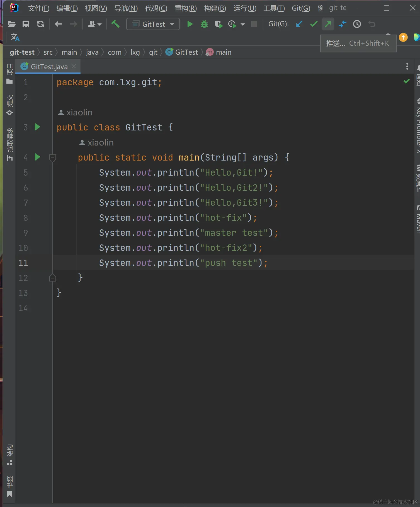Show Git history clock icon
420x507 pixels.
(x=357, y=24)
